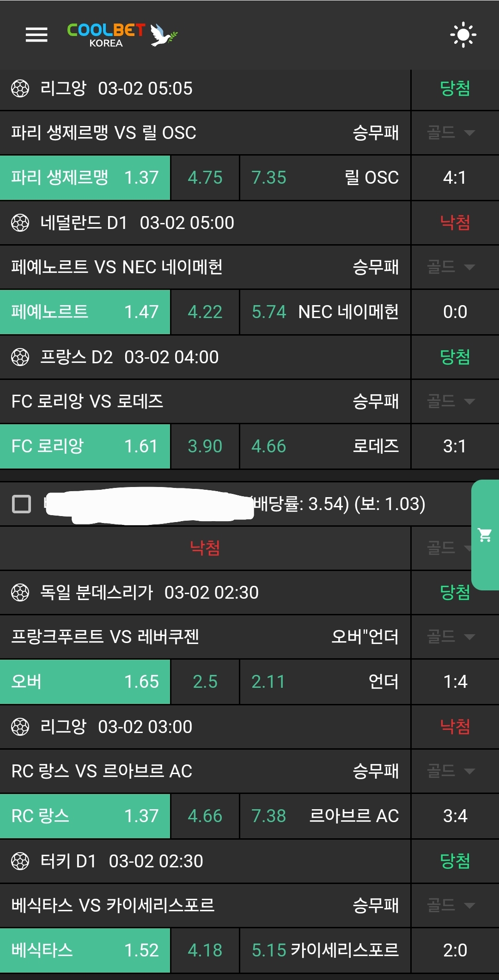This screenshot has width=499, height=980.
Task: Pick 르아브르 AC 7.38 away odds
Action: 325,816
